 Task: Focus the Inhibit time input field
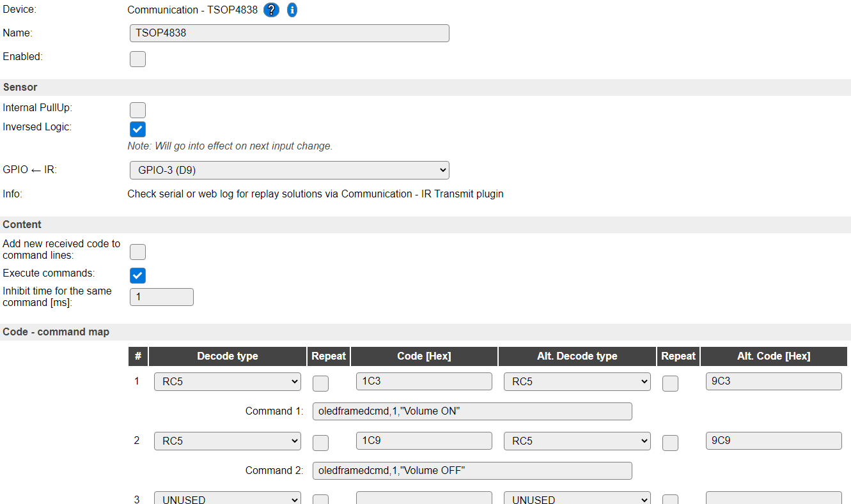[x=162, y=297]
